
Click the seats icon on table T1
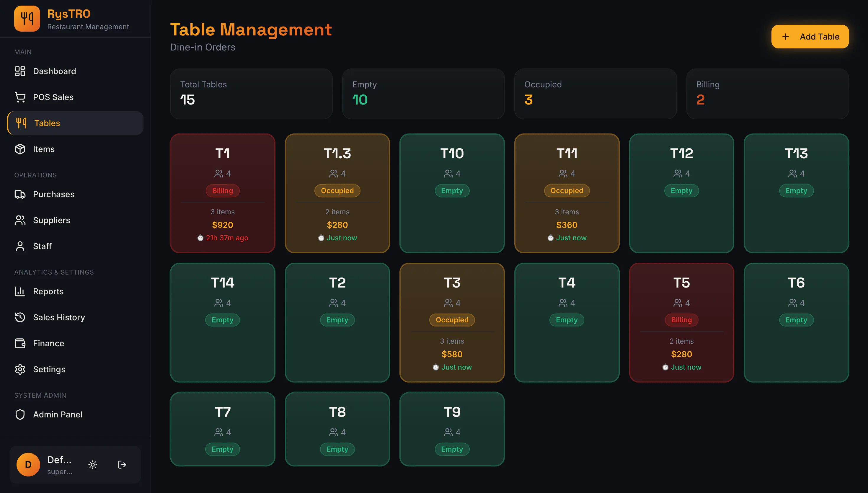click(219, 173)
